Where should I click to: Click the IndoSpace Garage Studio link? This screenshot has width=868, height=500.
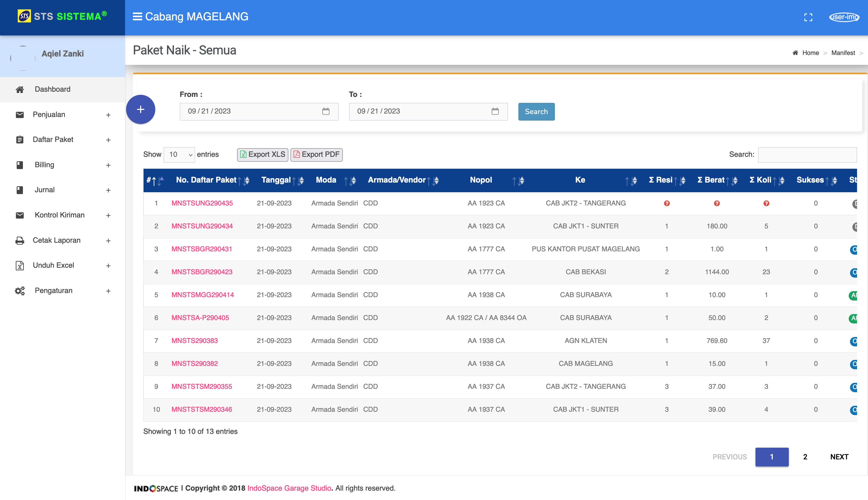pyautogui.click(x=289, y=488)
